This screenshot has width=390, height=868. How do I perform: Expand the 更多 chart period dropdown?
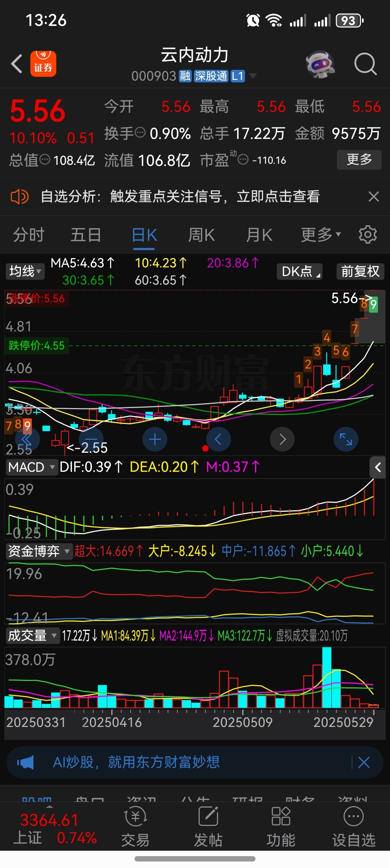pos(321,235)
